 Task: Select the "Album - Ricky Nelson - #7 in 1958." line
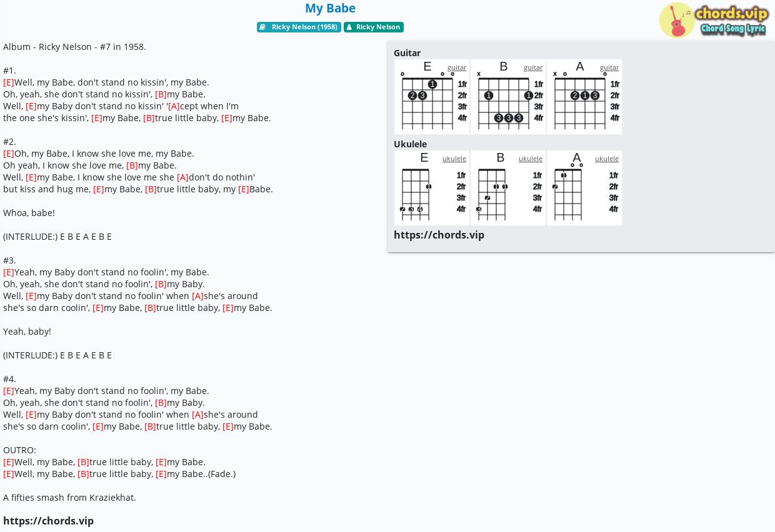[x=74, y=47]
